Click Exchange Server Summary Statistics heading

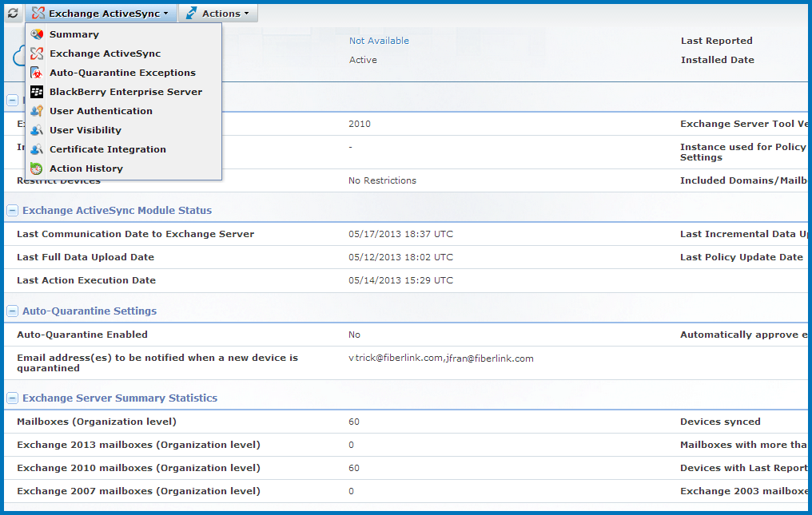120,398
